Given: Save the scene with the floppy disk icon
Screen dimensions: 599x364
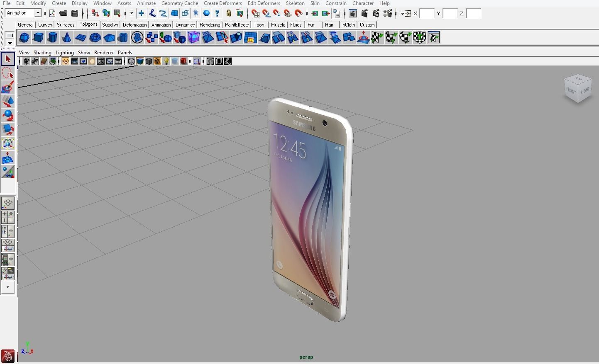Looking at the screenshot, I should 75,13.
